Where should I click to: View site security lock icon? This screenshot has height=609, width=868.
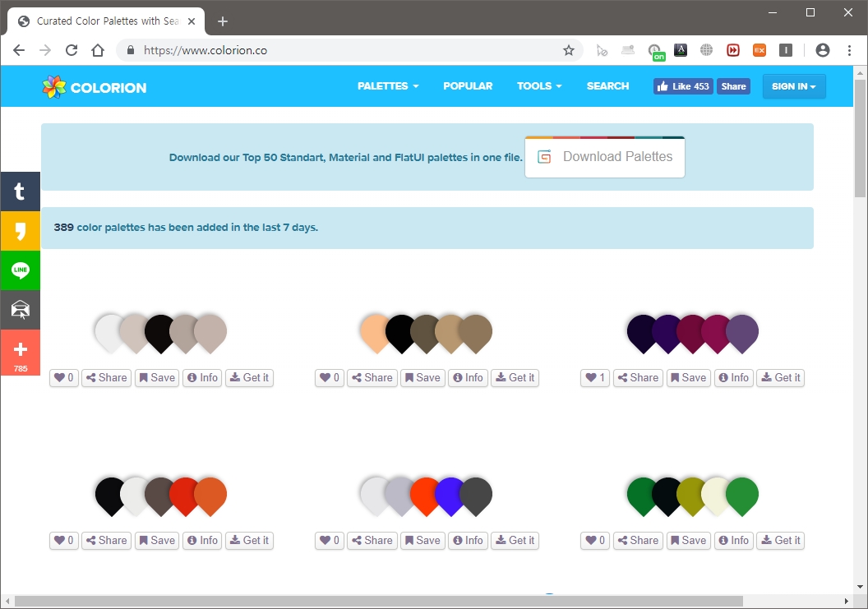131,50
